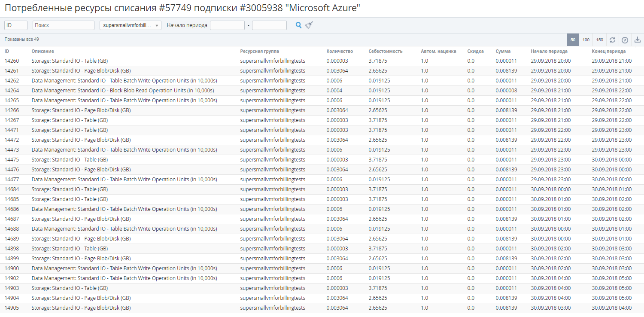Select the ID cell 14471
This screenshot has height=317, width=644.
[12, 130]
